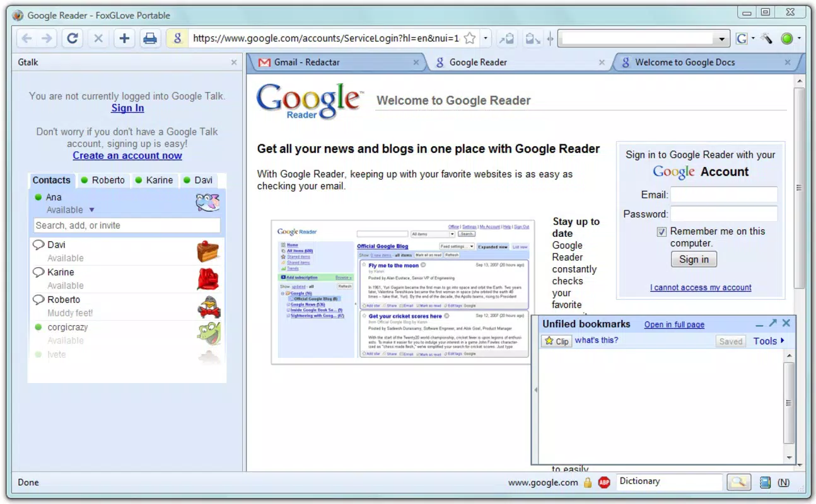Viewport: 816px width, 504px height.
Task: Click corgicrazy's green frog avatar
Action: (208, 333)
